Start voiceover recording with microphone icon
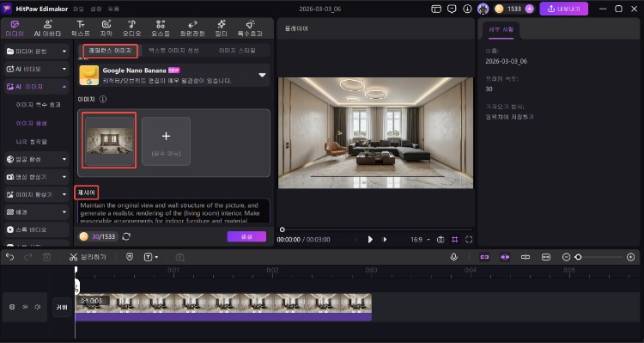The width and height of the screenshot is (644, 343). click(454, 257)
